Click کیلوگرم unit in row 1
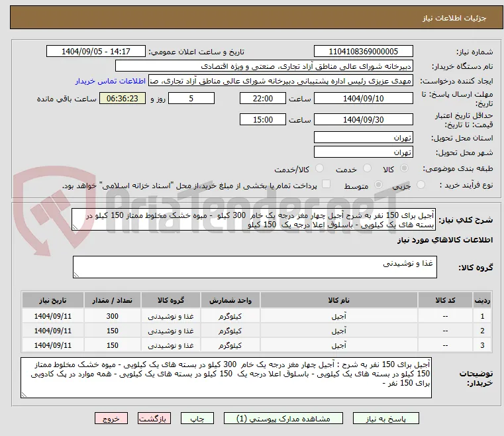504x436 pixels. pyautogui.click(x=230, y=316)
